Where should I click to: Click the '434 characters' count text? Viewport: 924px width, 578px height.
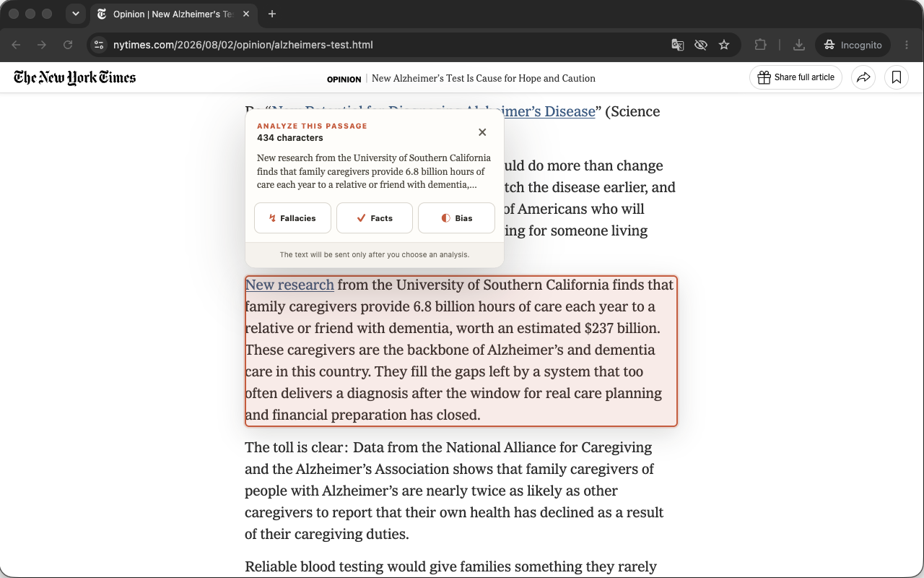coord(290,138)
